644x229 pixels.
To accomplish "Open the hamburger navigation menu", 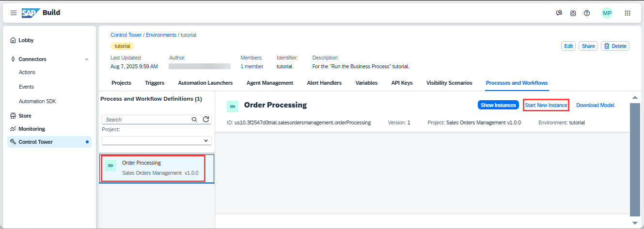I will coord(14,13).
